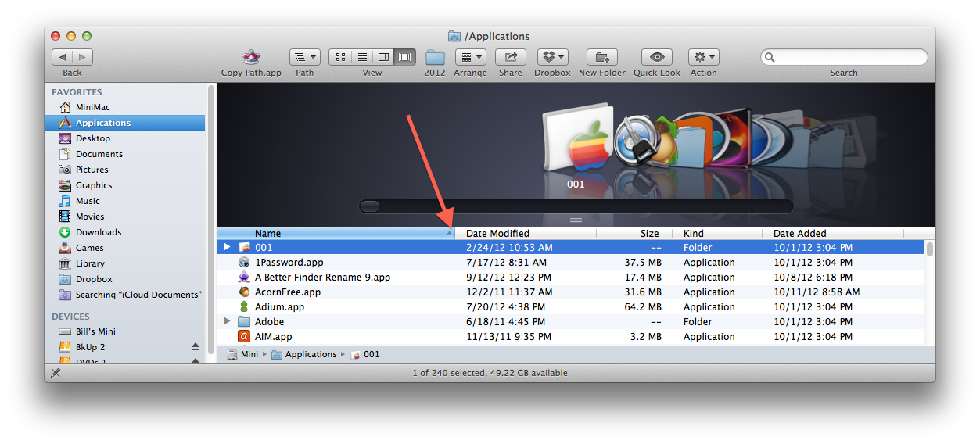The width and height of the screenshot is (980, 444).
Task: Go back with the left arrow button
Action: pos(63,57)
